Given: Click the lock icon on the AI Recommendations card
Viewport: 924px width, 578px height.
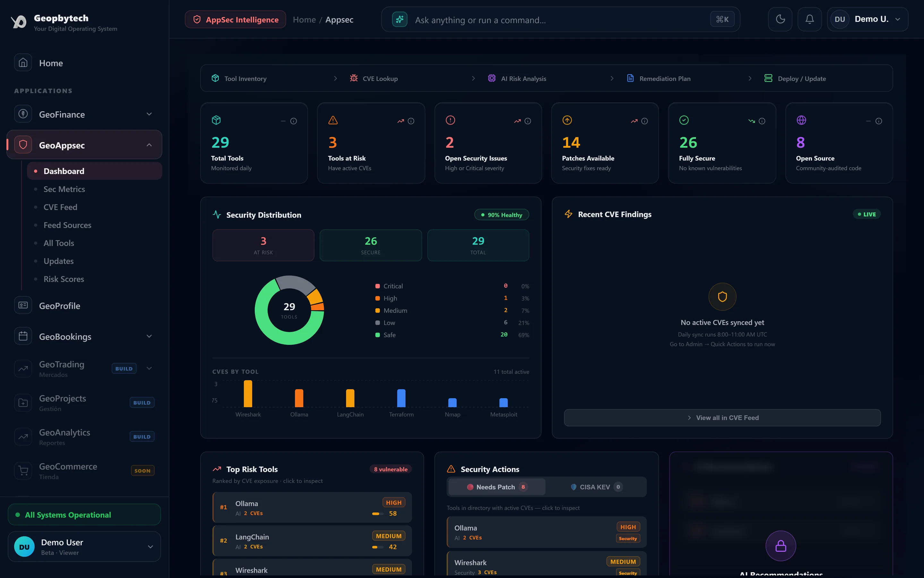Looking at the screenshot, I should [x=781, y=546].
